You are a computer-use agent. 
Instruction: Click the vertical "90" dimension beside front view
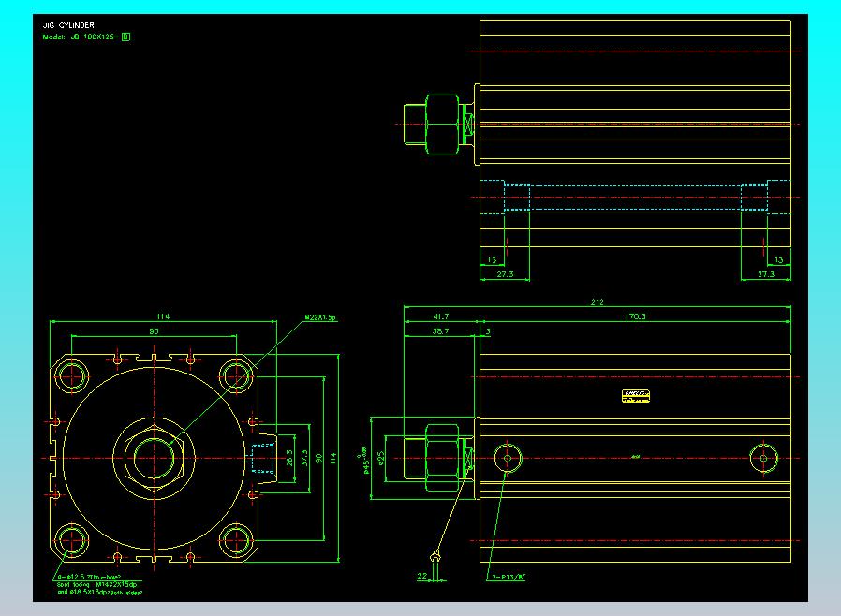[318, 459]
